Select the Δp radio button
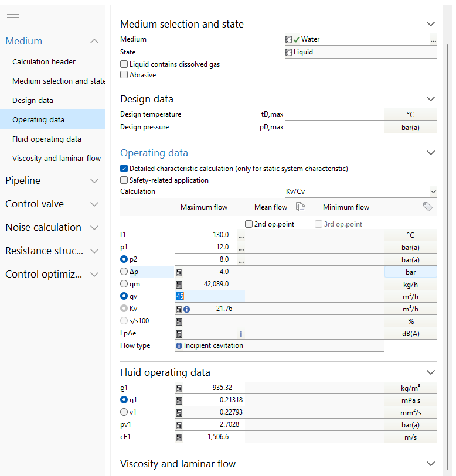 click(124, 272)
